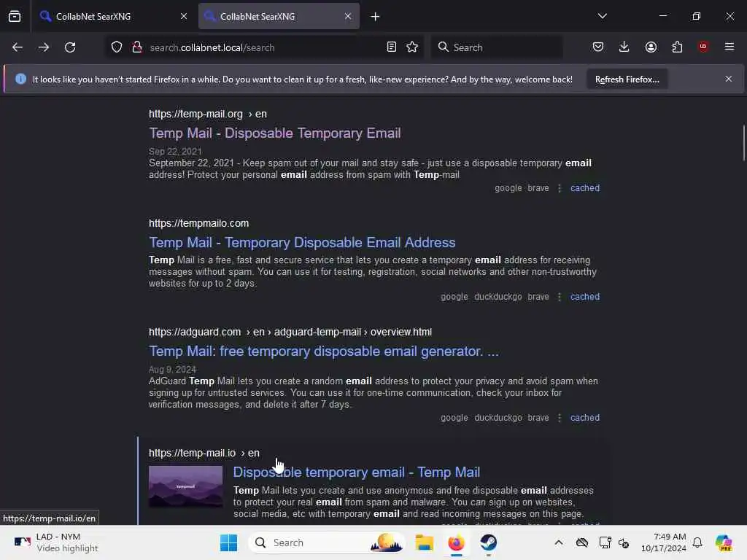Image resolution: width=747 pixels, height=560 pixels.
Task: Click the page vertical scrollbar thumb
Action: [743, 143]
